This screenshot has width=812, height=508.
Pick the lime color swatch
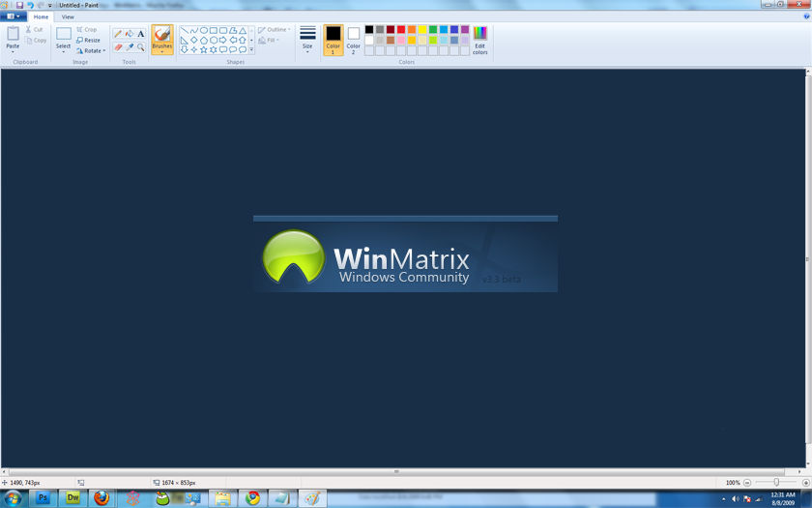pos(433,40)
